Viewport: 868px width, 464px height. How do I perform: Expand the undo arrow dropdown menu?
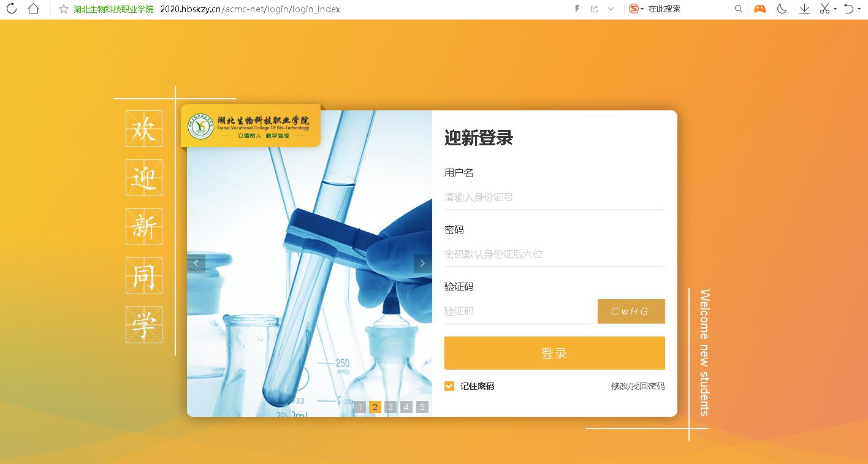(858, 9)
